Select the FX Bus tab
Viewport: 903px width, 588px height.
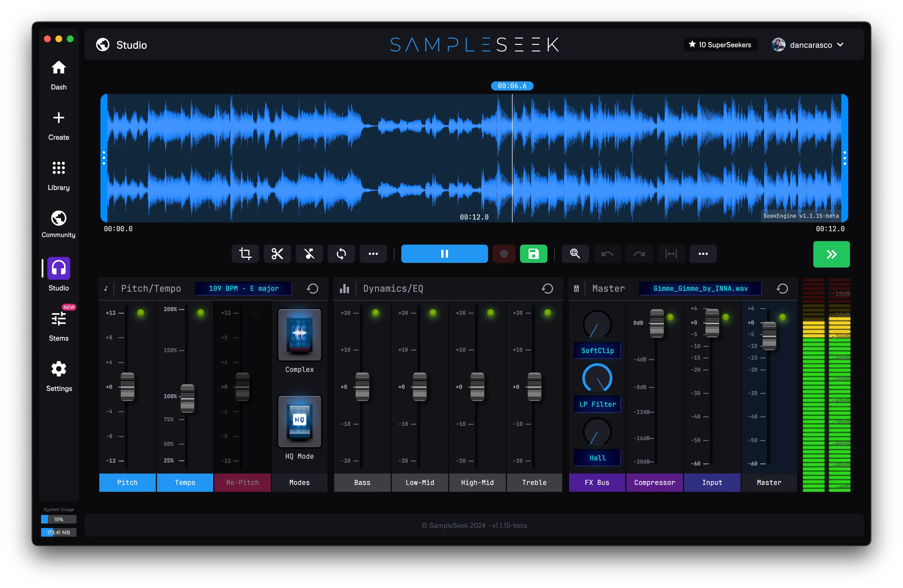(x=597, y=483)
